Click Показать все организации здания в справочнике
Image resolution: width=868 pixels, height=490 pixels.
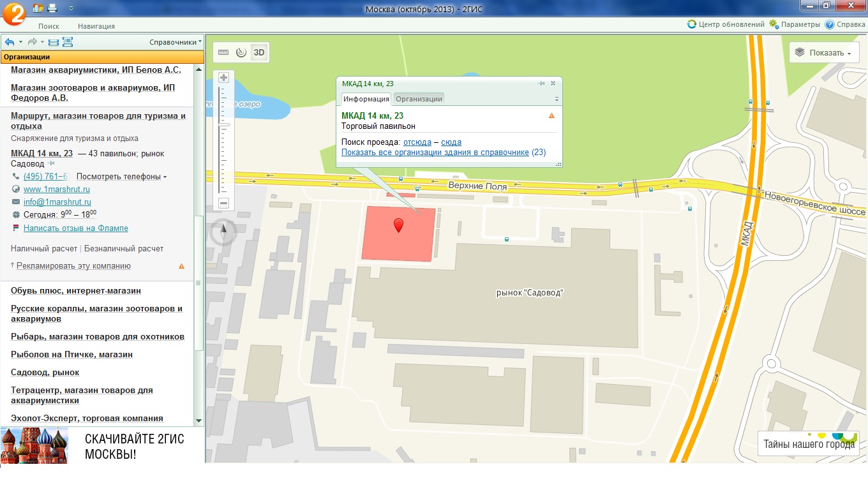coord(435,152)
